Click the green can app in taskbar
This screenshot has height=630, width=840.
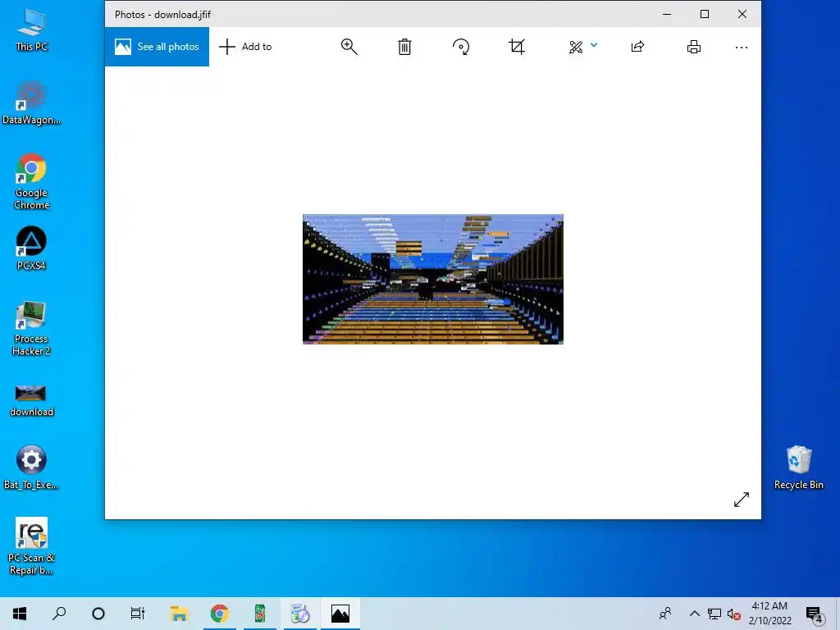click(260, 614)
